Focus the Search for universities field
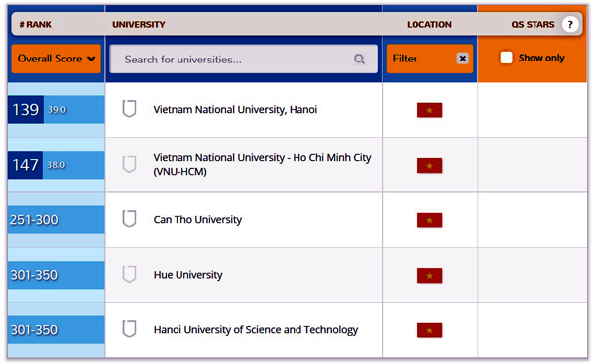The width and height of the screenshot is (595, 364). 243,59
